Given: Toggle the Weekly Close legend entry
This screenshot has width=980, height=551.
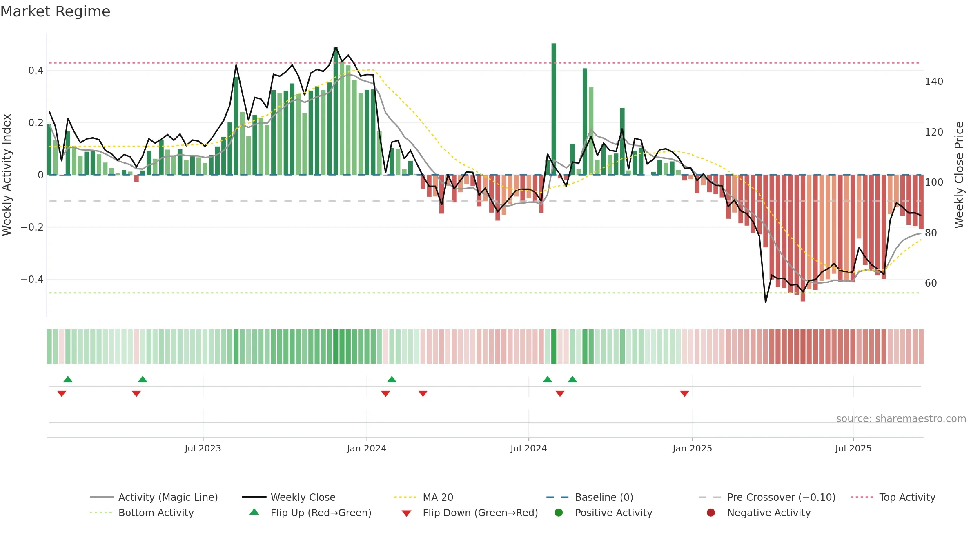Looking at the screenshot, I should click(289, 497).
